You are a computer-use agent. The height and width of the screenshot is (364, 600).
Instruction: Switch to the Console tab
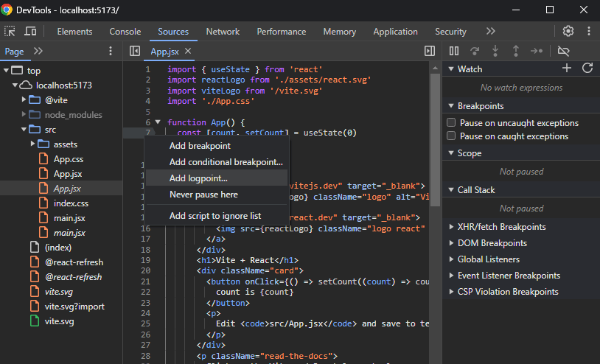pos(125,32)
